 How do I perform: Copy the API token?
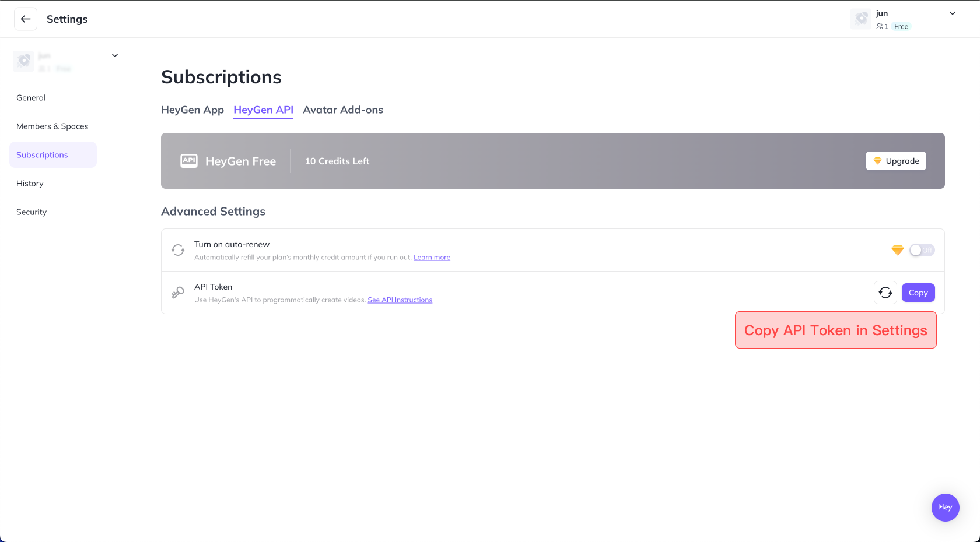pos(918,293)
